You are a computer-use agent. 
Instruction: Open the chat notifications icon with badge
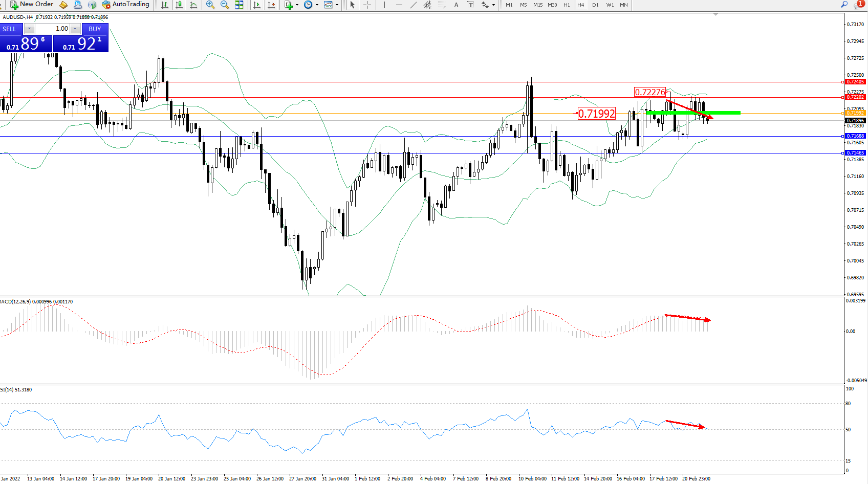coord(858,5)
